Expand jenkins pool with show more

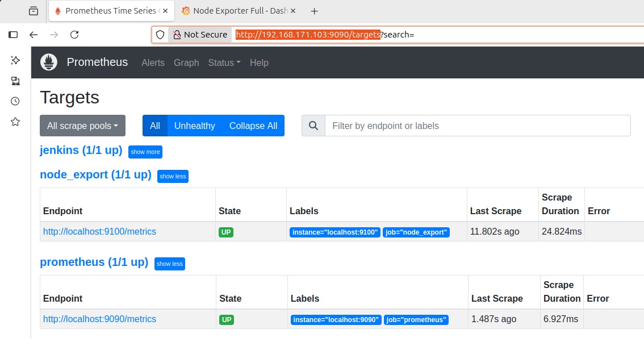(145, 152)
